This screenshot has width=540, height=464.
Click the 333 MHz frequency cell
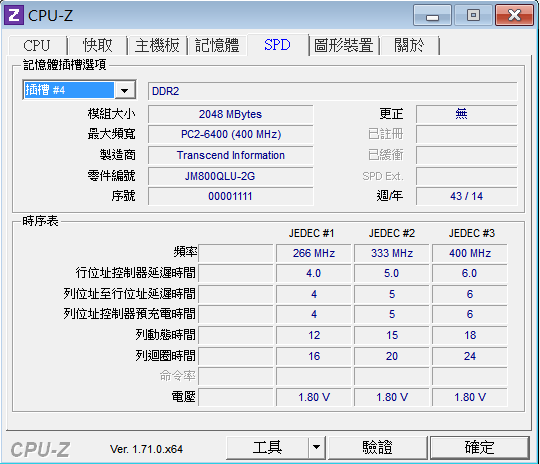(392, 254)
